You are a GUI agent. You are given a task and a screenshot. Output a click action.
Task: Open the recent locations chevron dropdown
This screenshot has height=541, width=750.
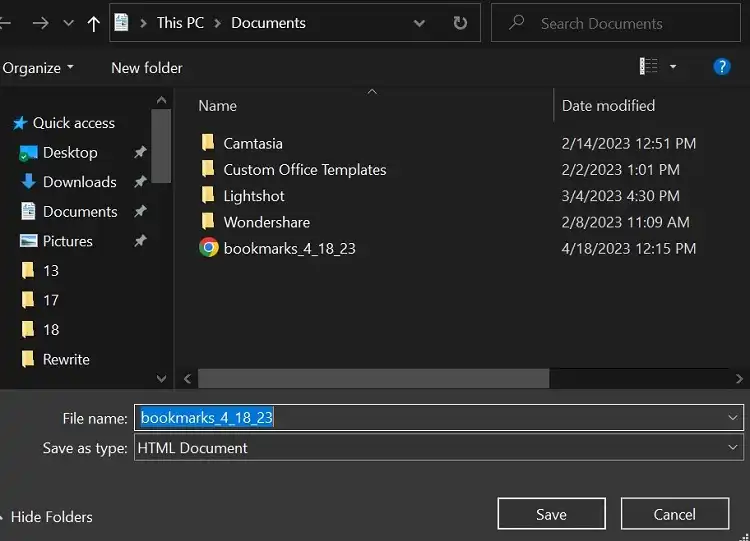click(x=68, y=23)
